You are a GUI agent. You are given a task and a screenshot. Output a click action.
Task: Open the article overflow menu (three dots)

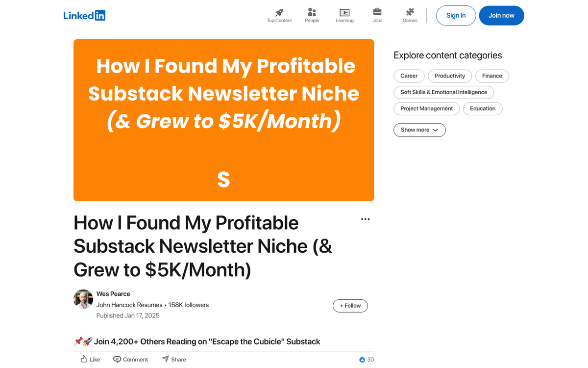(x=365, y=219)
